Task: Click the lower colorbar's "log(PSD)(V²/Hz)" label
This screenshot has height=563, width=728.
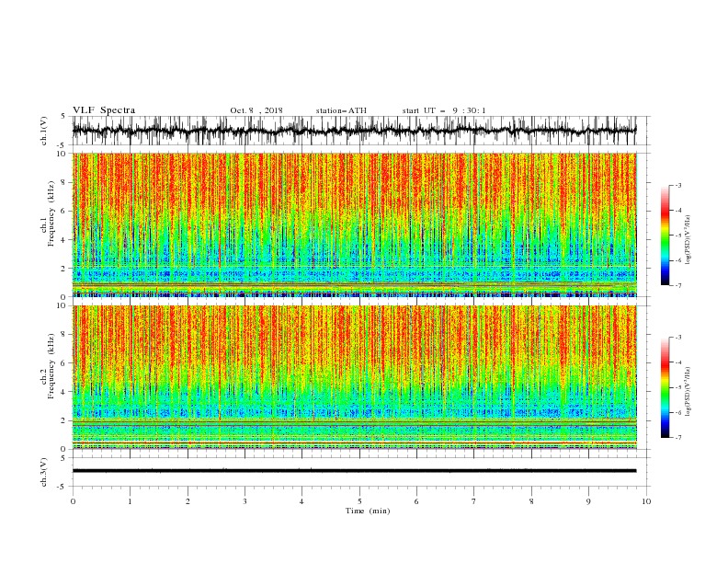Action: (x=688, y=391)
